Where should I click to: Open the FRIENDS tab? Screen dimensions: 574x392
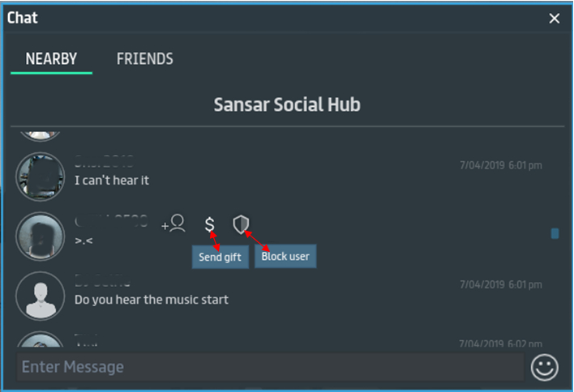(144, 59)
